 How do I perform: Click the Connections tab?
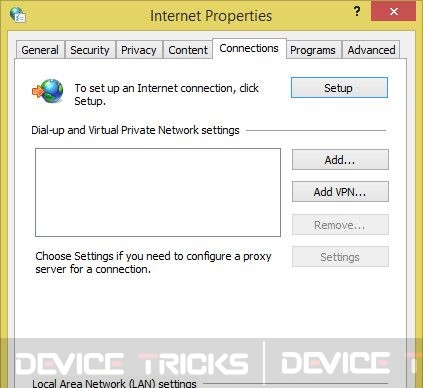point(249,49)
